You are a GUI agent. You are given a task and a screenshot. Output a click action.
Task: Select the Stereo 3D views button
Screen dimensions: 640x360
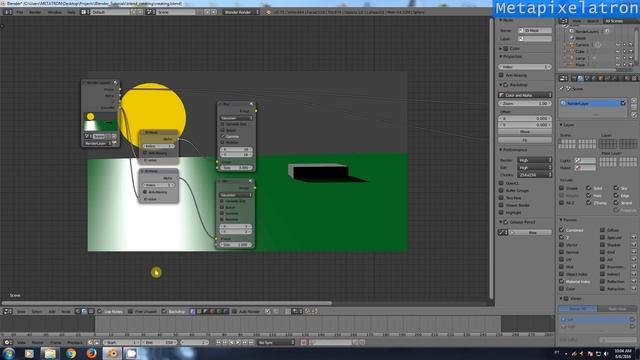(x=578, y=309)
